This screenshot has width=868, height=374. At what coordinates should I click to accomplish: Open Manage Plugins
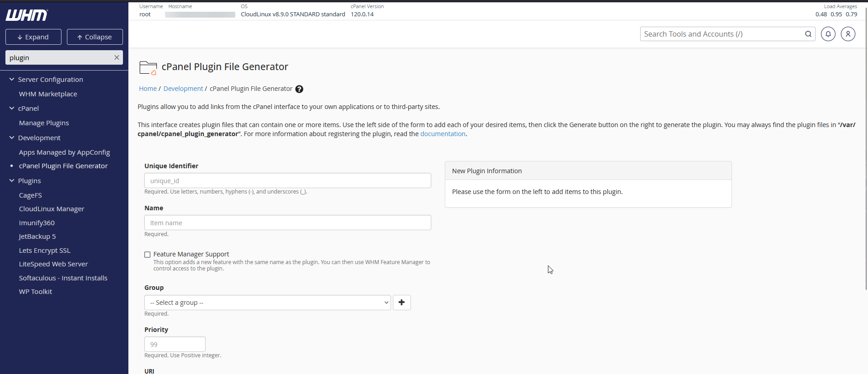pos(44,123)
